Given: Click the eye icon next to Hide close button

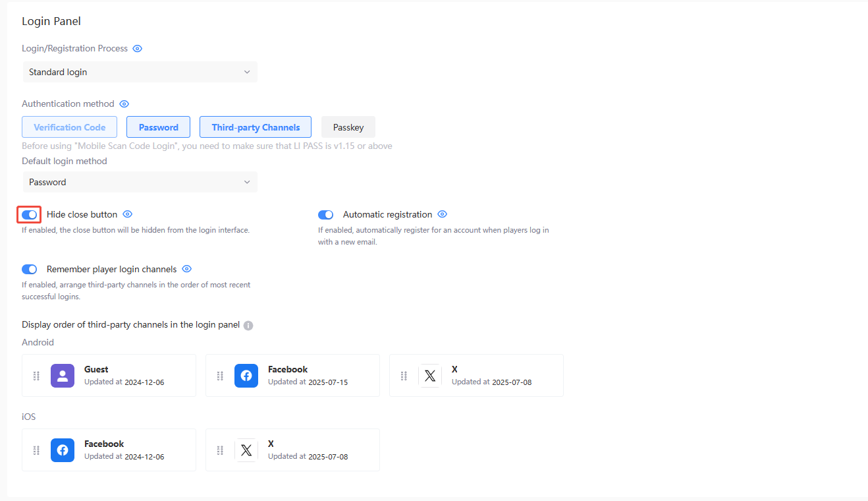Looking at the screenshot, I should point(127,214).
